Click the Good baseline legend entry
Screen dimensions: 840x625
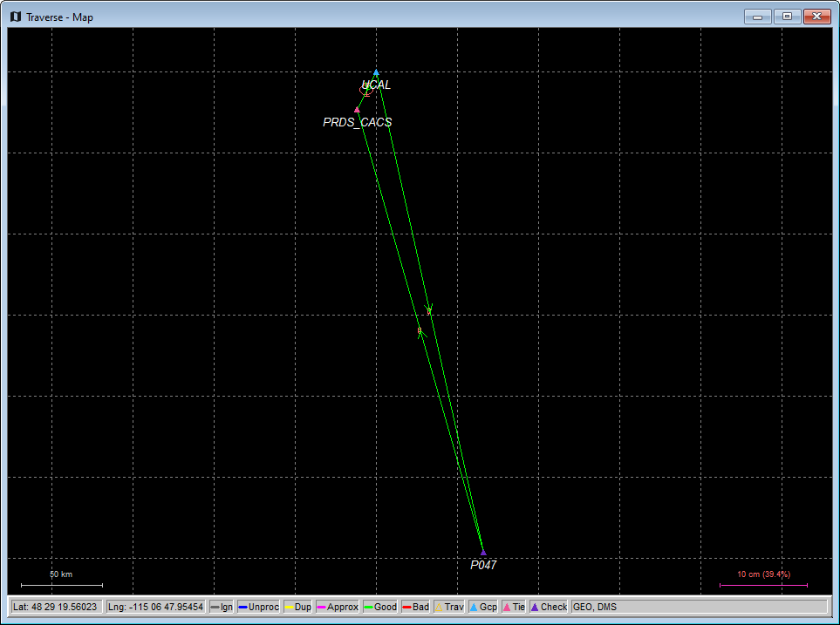[x=379, y=607]
